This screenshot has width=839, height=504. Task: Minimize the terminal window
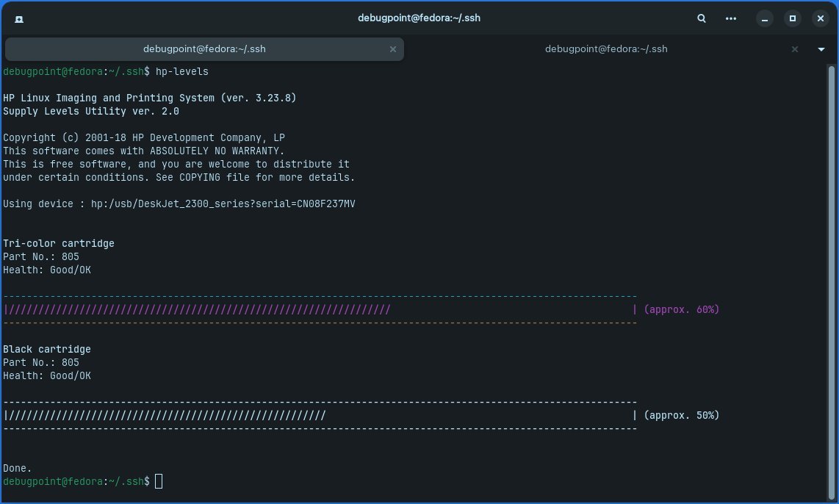pos(765,18)
